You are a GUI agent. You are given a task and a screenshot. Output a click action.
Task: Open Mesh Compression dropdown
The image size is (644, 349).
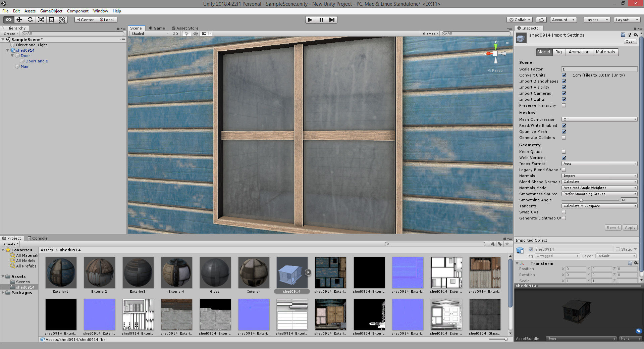(599, 119)
